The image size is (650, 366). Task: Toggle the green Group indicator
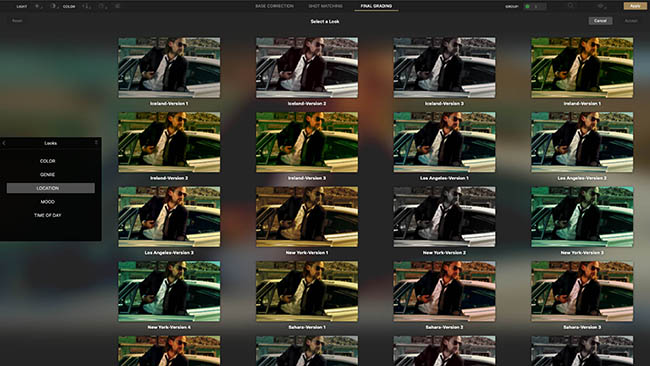click(527, 7)
